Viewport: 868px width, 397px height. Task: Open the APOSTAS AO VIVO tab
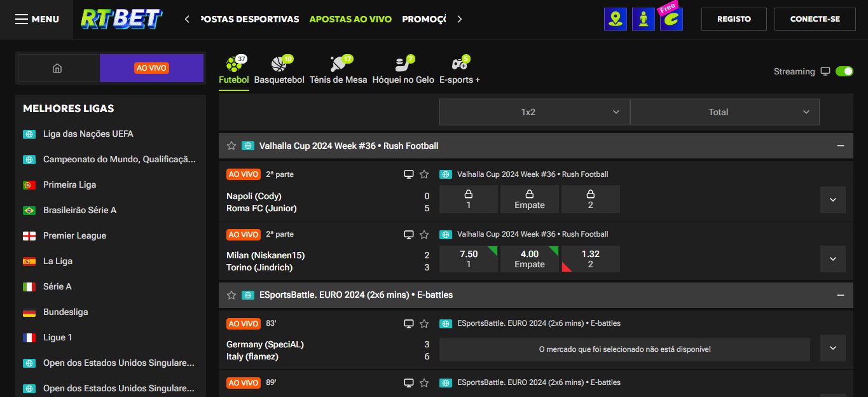click(x=350, y=19)
